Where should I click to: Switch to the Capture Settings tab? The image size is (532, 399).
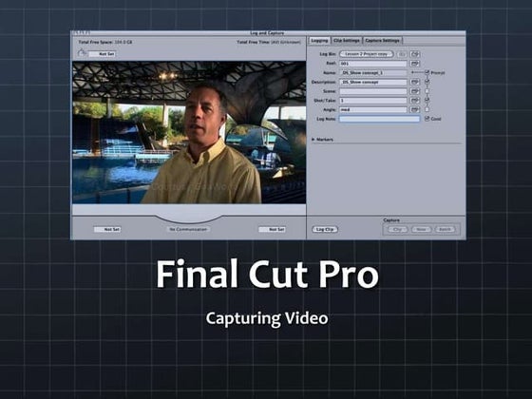(x=382, y=40)
